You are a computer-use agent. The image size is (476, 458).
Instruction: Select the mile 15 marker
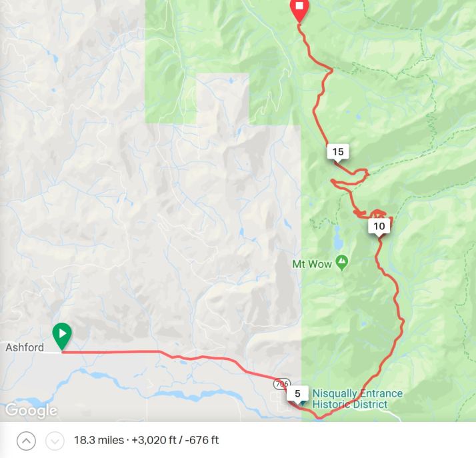(x=337, y=152)
